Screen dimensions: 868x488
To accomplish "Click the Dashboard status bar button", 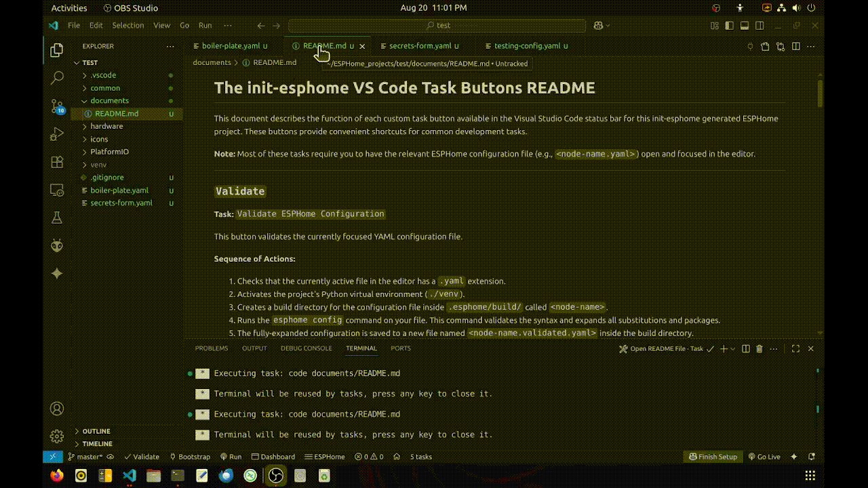I will pos(273,457).
